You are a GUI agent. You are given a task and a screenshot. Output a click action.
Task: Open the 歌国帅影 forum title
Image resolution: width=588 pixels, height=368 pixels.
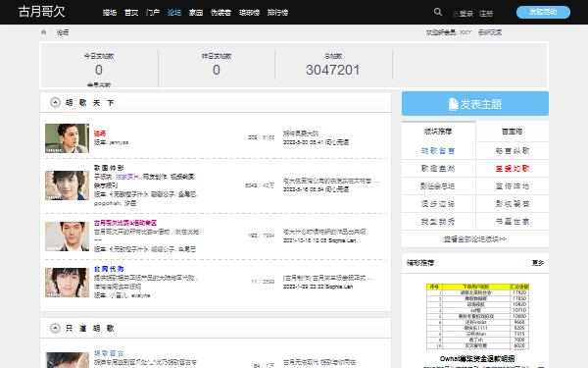(x=109, y=168)
